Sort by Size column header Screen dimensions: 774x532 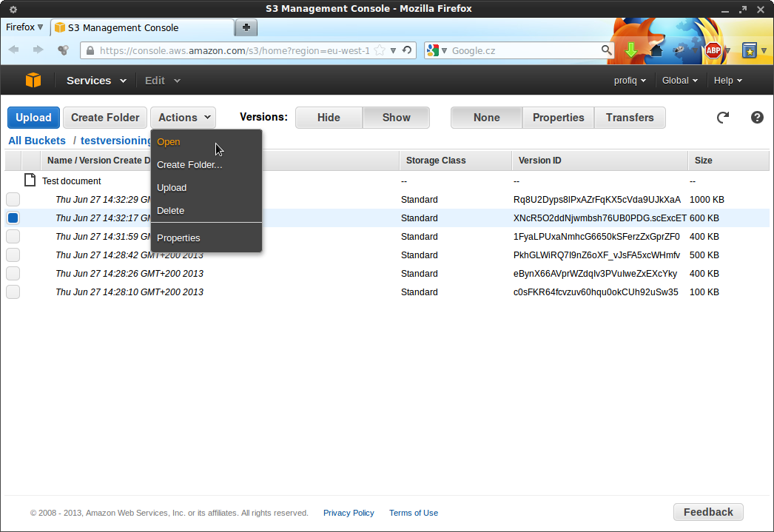click(729, 161)
